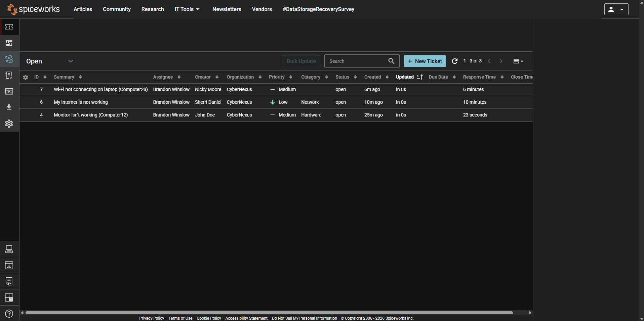Open the table row density dropdown
This screenshot has height=321, width=644.
(518, 61)
